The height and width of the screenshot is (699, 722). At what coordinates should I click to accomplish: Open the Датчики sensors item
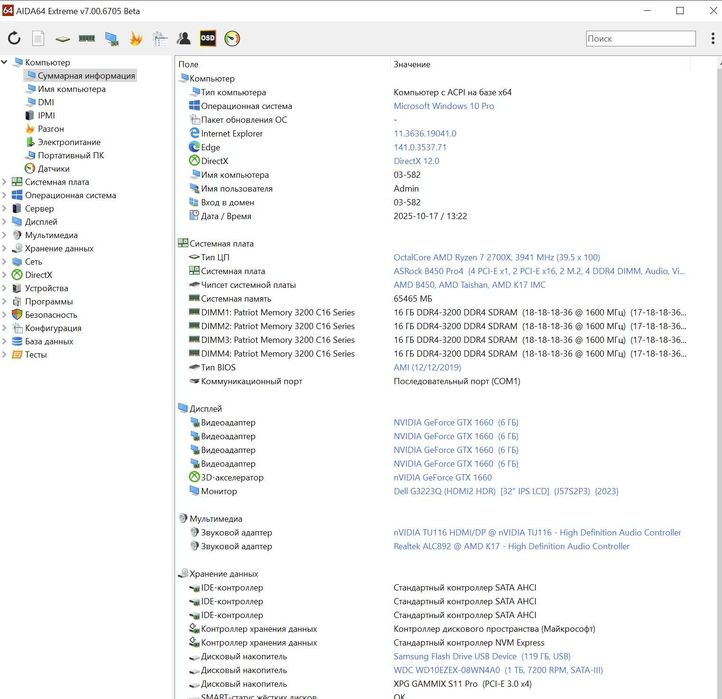[x=53, y=169]
